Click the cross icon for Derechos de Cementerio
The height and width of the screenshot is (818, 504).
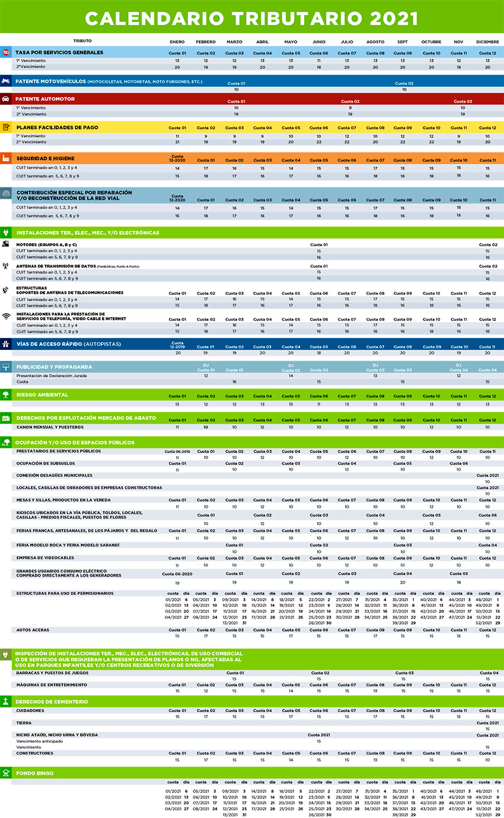5,701
